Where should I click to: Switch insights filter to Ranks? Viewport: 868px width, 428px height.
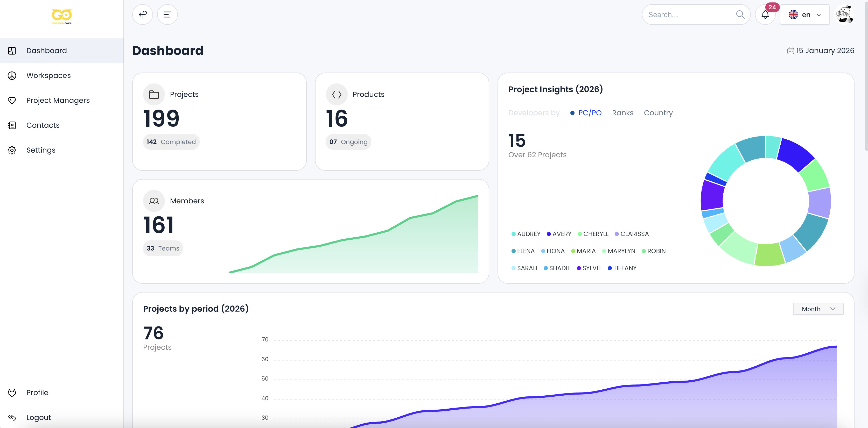coord(622,113)
